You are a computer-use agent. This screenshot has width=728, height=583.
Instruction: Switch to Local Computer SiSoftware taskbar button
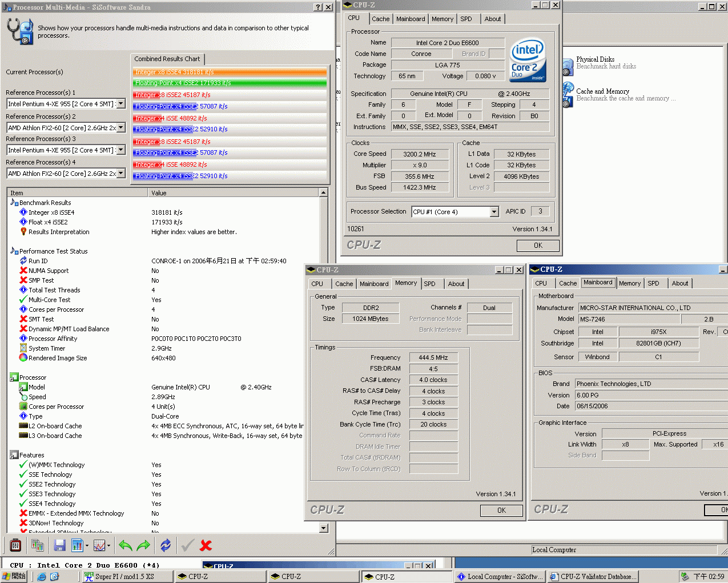(x=500, y=577)
